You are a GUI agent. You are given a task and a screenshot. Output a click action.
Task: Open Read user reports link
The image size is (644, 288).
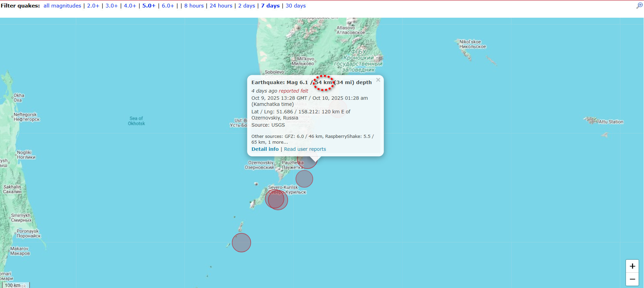click(305, 149)
